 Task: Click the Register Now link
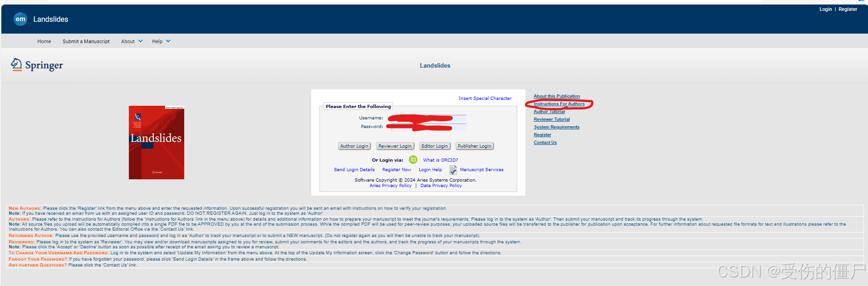point(397,170)
